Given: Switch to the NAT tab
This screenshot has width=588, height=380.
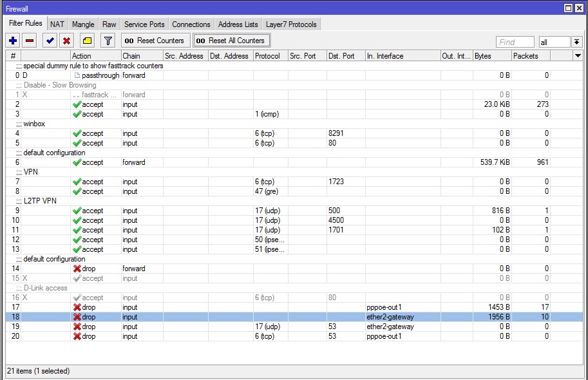Looking at the screenshot, I should [x=57, y=24].
